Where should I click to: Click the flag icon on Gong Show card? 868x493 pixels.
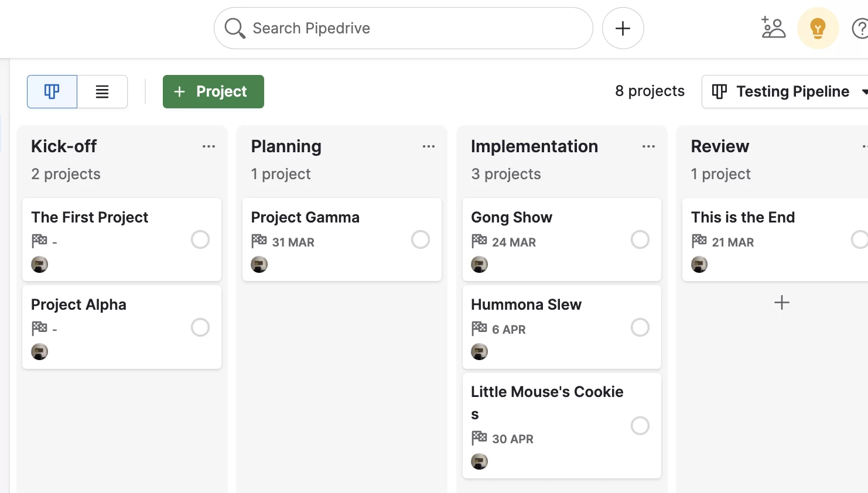point(479,241)
